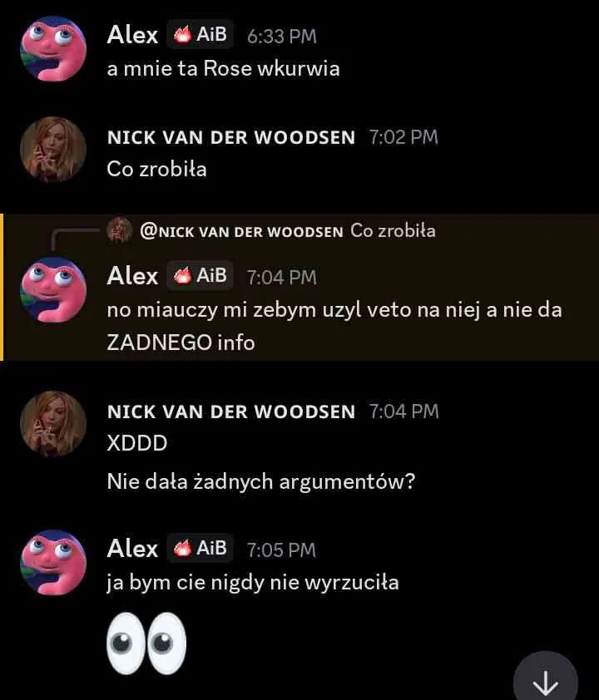Click the eyes emoji in Alex's message
Image resolution: width=599 pixels, height=700 pixels.
click(x=146, y=643)
